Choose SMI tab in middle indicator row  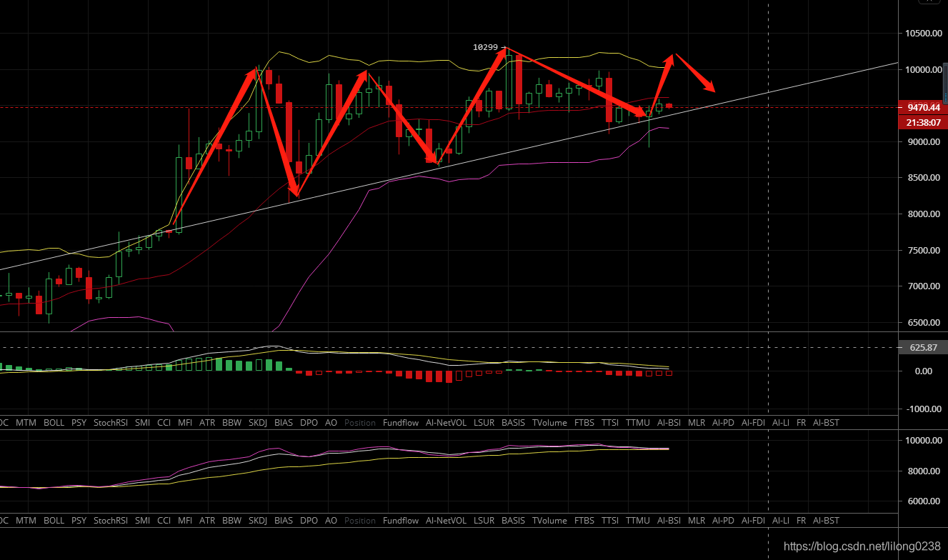[x=142, y=423]
